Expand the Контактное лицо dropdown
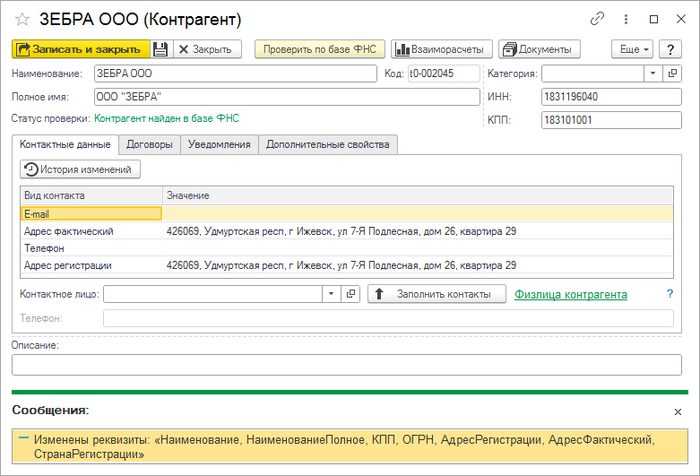The image size is (700, 476). [x=331, y=294]
